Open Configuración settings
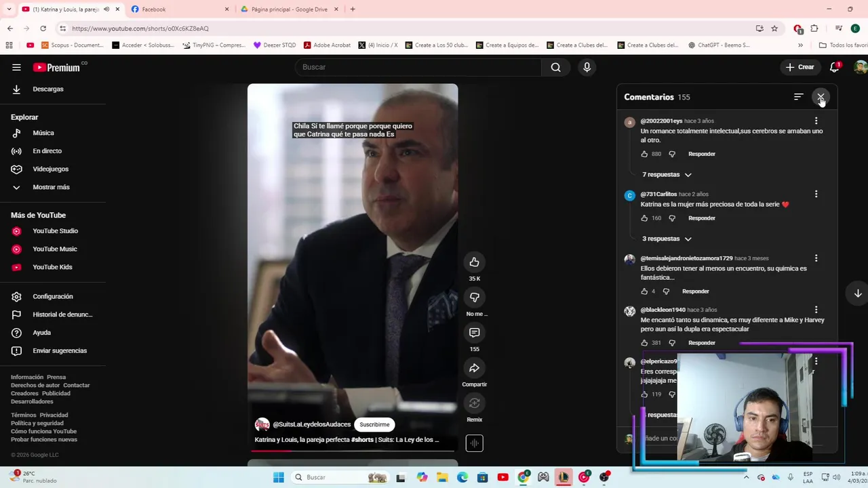This screenshot has width=868, height=488. tap(52, 296)
